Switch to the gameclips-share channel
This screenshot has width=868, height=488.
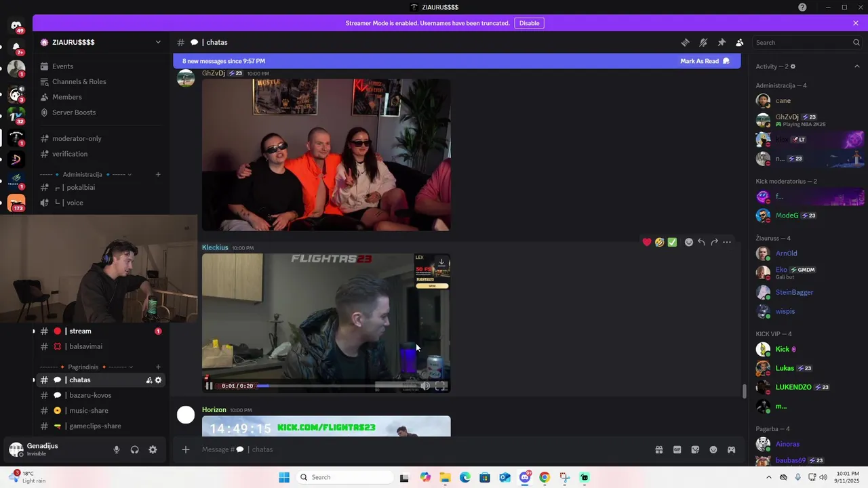(x=101, y=426)
